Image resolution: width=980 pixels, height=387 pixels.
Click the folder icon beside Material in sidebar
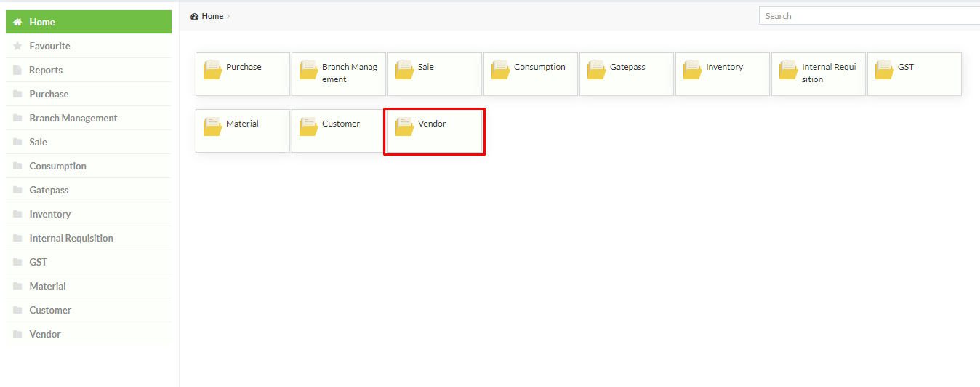tap(17, 287)
